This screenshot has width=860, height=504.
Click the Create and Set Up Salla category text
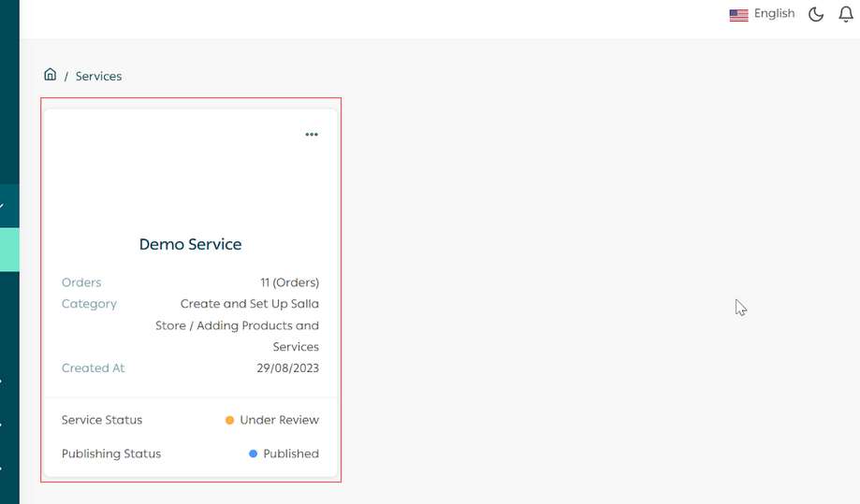249,304
